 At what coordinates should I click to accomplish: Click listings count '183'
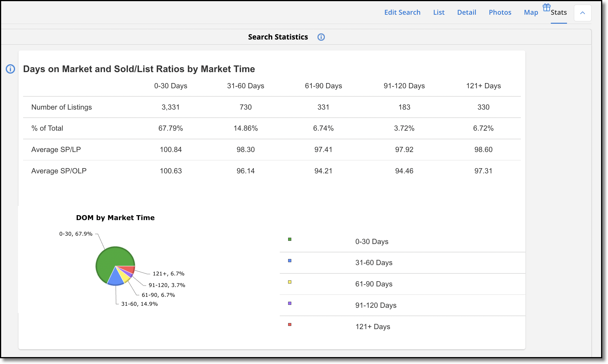(x=404, y=107)
